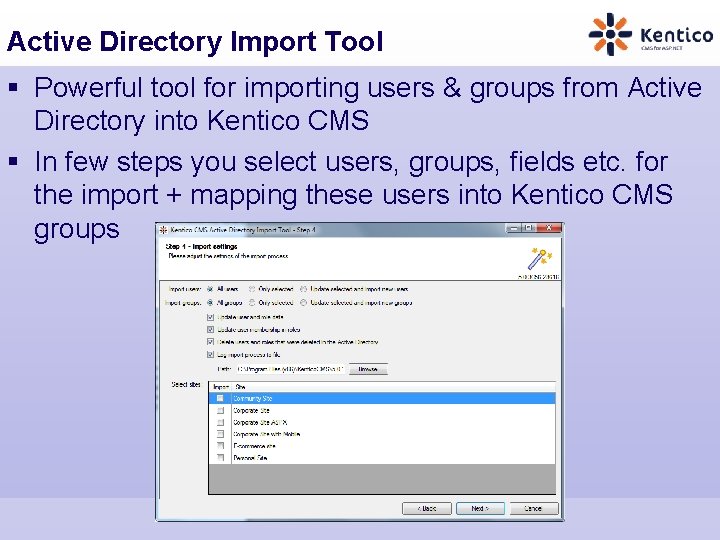Toggle 'Log import process to file' checkbox
Viewport: 720px width, 540px height.
click(210, 354)
